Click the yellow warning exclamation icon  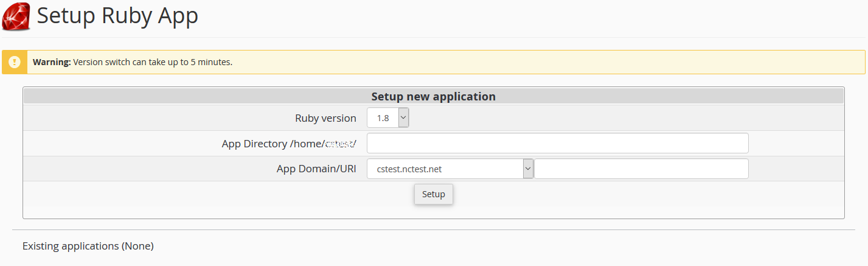(15, 62)
